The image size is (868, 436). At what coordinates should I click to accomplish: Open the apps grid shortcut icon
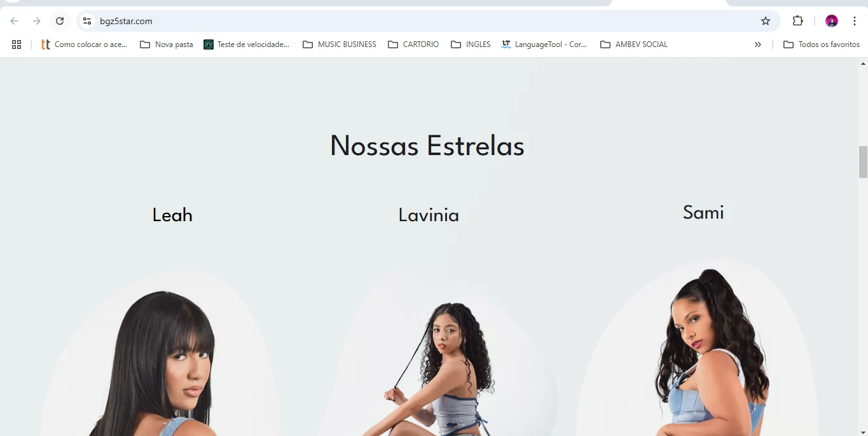tap(17, 44)
